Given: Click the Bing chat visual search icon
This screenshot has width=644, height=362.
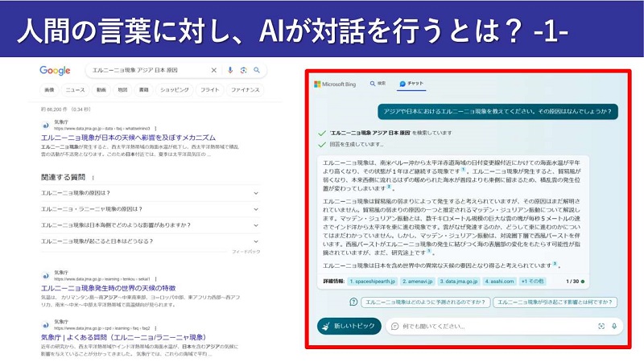Looking at the screenshot, I should (x=601, y=326).
